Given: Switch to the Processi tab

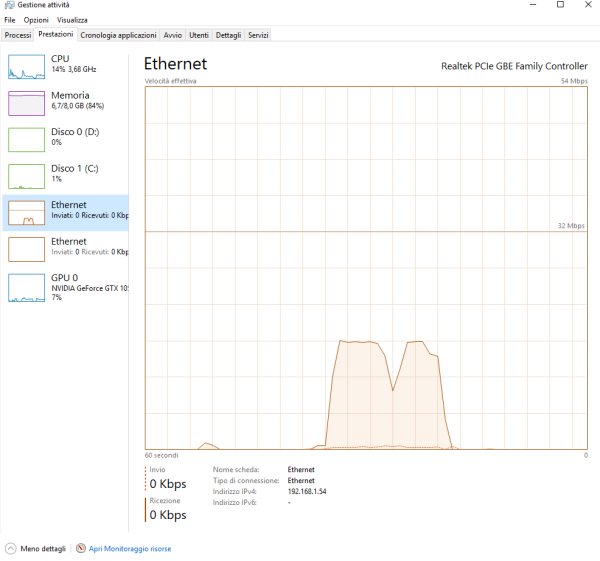Looking at the screenshot, I should [18, 36].
